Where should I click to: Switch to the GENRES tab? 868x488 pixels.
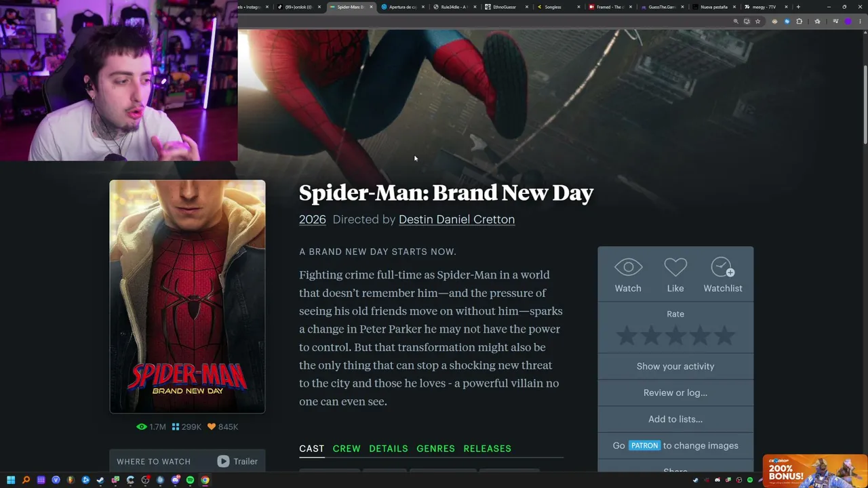pos(435,449)
